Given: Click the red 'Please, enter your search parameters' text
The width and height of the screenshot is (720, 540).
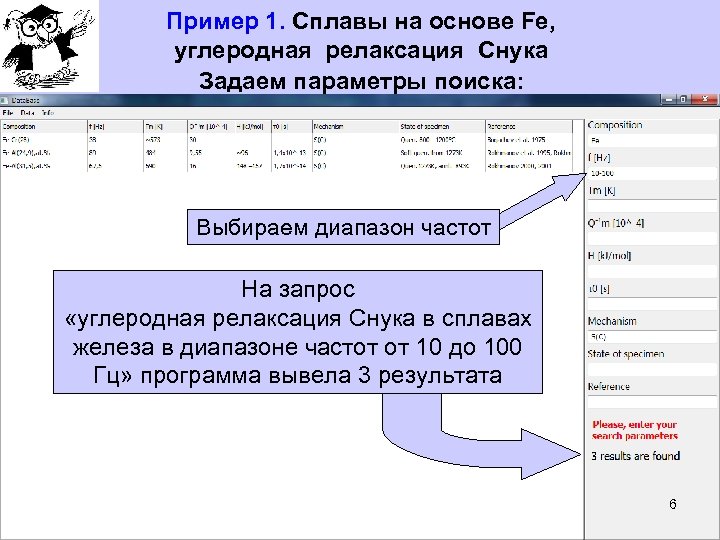Looking at the screenshot, I should tap(635, 430).
